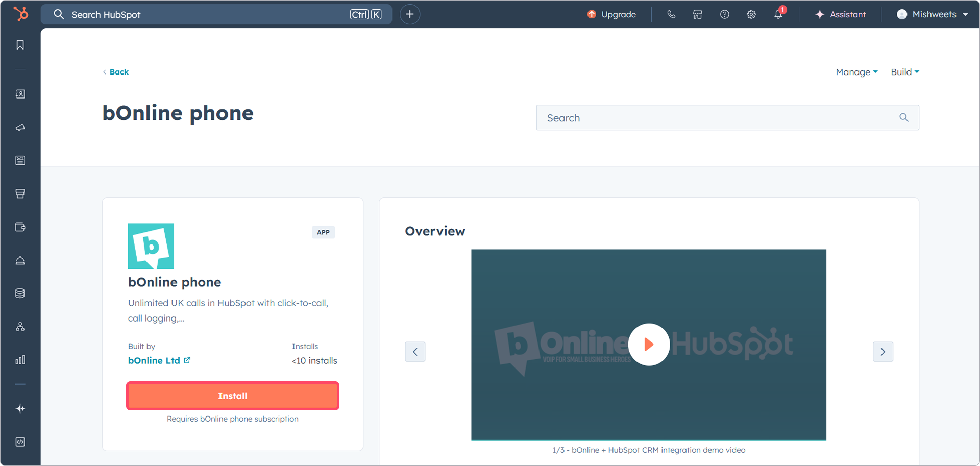Expand the Mishweets account menu
The width and height of the screenshot is (980, 466).
pyautogui.click(x=933, y=14)
